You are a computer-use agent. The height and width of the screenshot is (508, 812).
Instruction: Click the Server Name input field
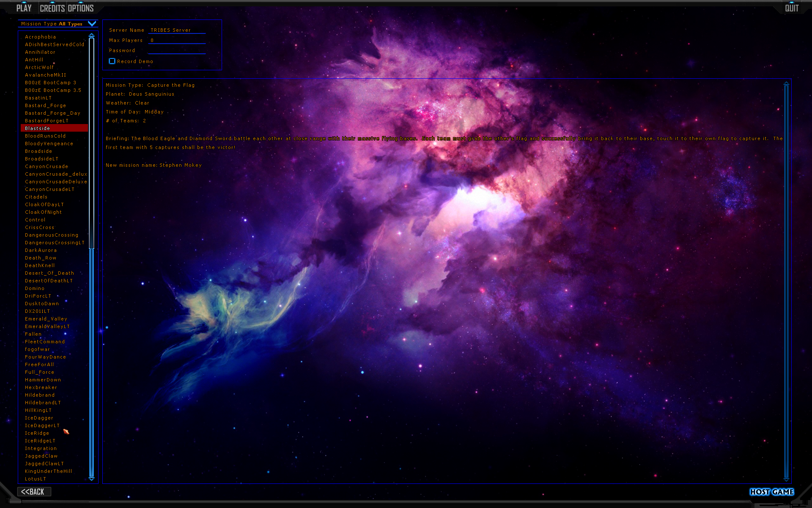click(177, 30)
